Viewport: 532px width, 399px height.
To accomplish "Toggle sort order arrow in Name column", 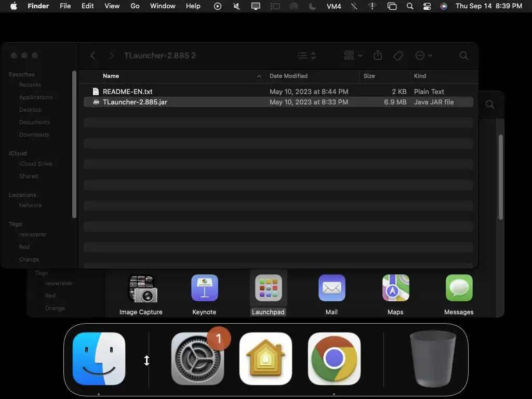I will pos(259,76).
